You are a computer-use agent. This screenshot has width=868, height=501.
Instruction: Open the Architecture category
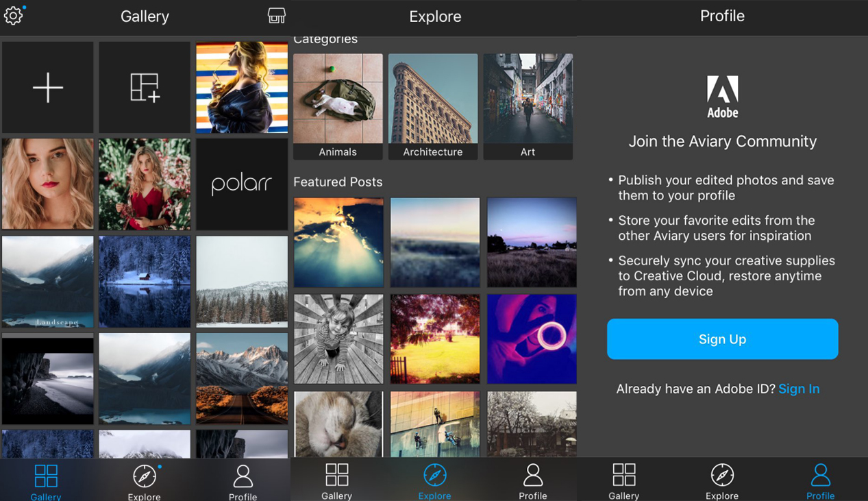click(433, 107)
